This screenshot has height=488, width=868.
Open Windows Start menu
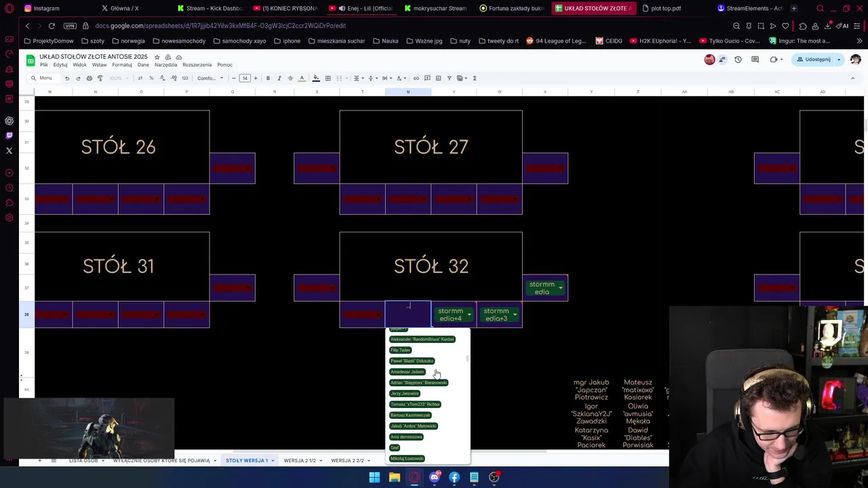(374, 477)
